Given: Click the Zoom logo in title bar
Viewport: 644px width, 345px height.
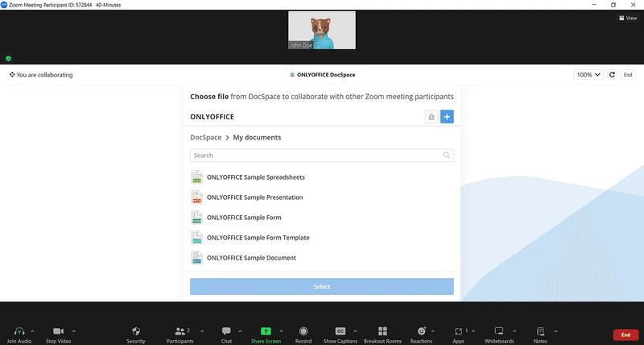Looking at the screenshot, I should point(4,5).
